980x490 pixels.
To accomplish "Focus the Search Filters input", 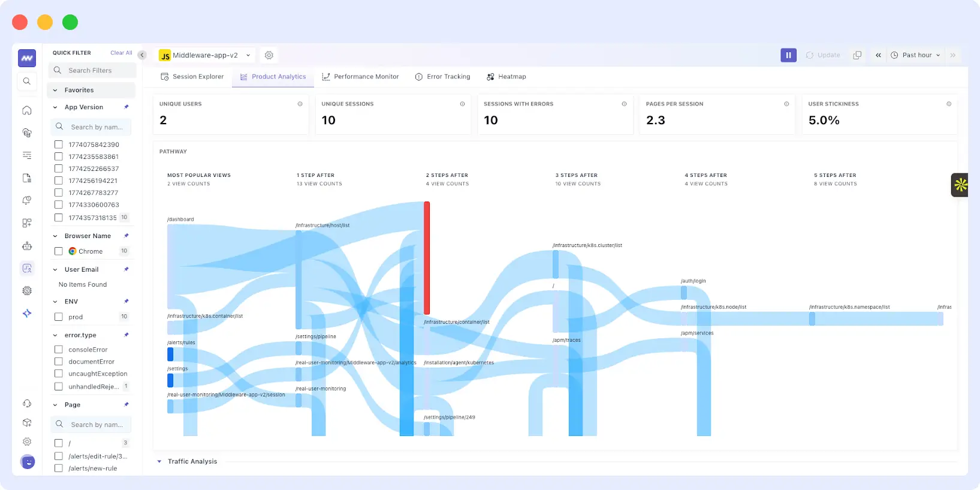I will [92, 71].
